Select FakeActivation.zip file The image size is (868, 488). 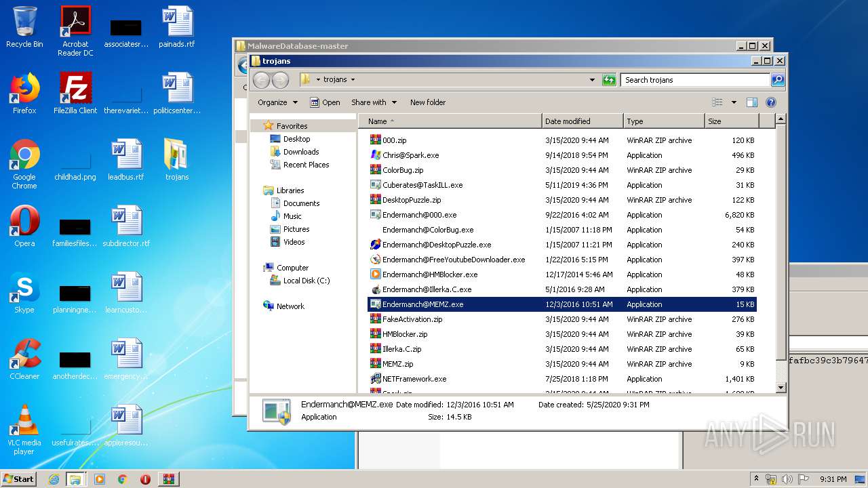(x=561, y=319)
